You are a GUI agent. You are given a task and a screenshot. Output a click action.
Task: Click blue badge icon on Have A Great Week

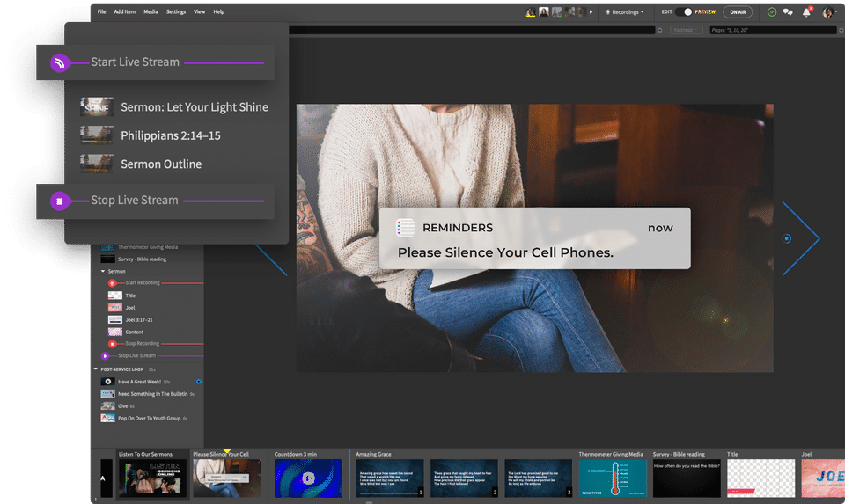click(x=199, y=382)
